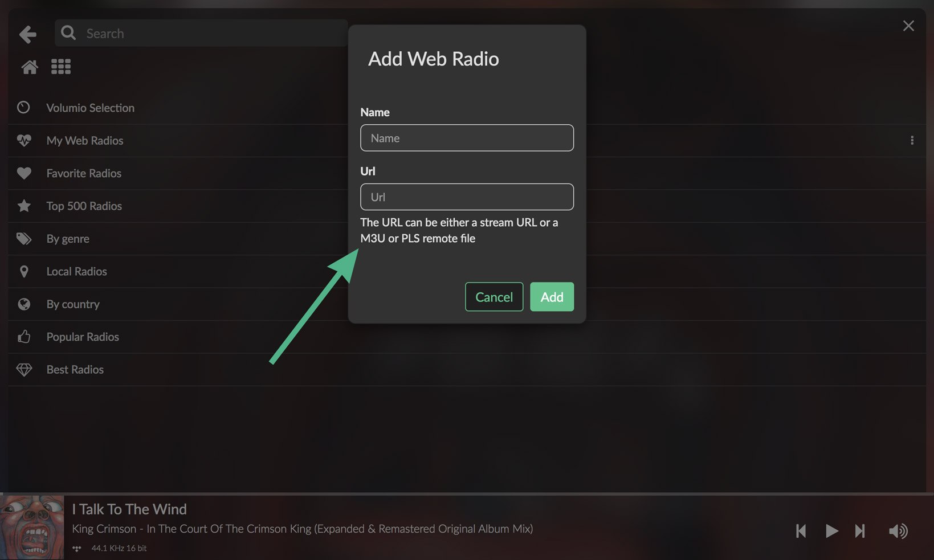Open Volumio Selection category
This screenshot has height=560, width=934.
pyautogui.click(x=90, y=108)
